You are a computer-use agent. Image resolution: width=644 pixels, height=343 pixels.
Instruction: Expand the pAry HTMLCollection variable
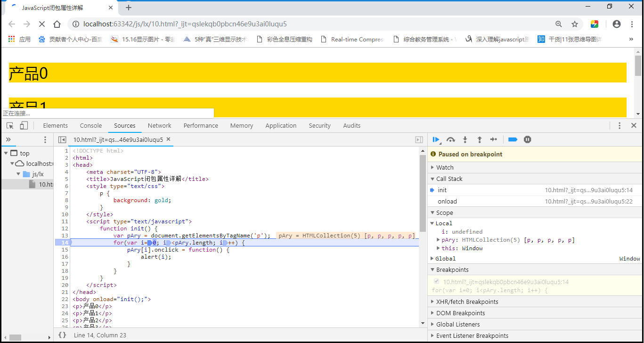coord(439,240)
